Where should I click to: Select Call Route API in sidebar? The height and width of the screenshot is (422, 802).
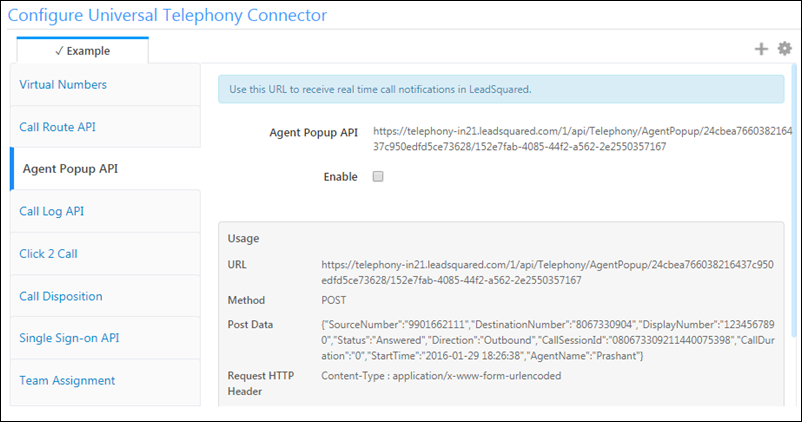[x=57, y=127]
